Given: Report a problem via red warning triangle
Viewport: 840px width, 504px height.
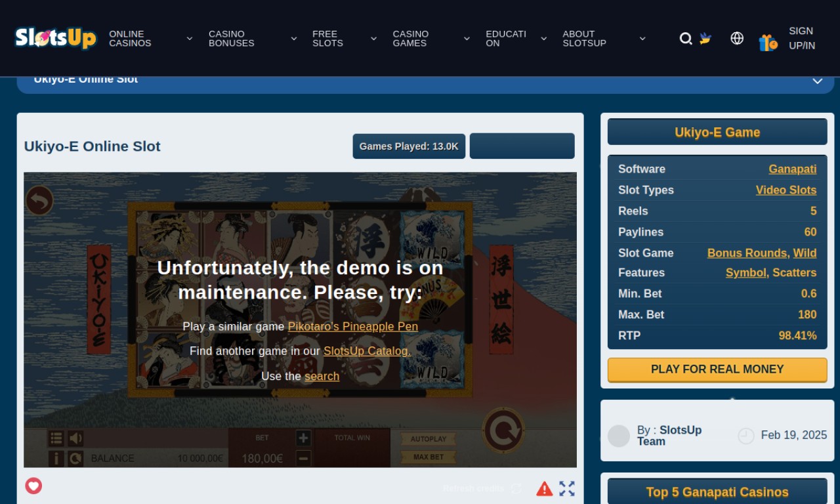Looking at the screenshot, I should coord(544,488).
